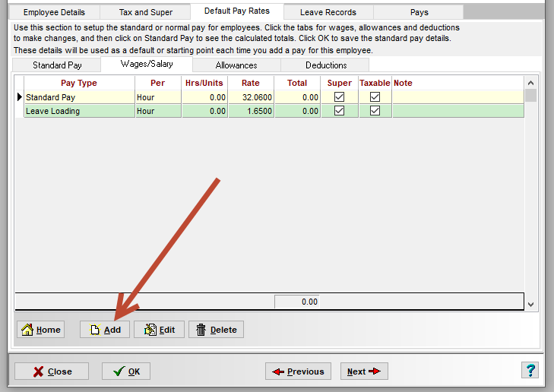Toggle Taxable checkbox for Standard Pay

[x=375, y=97]
